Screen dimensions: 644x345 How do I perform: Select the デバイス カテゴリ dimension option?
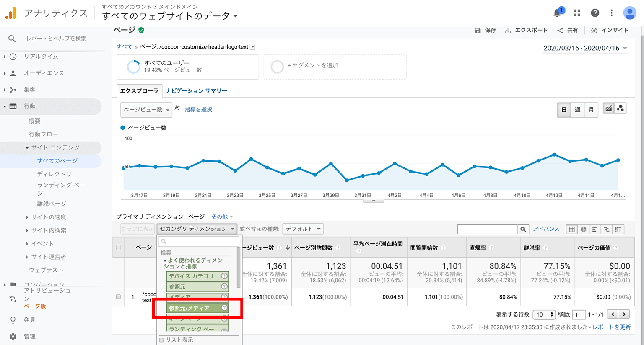click(x=197, y=276)
